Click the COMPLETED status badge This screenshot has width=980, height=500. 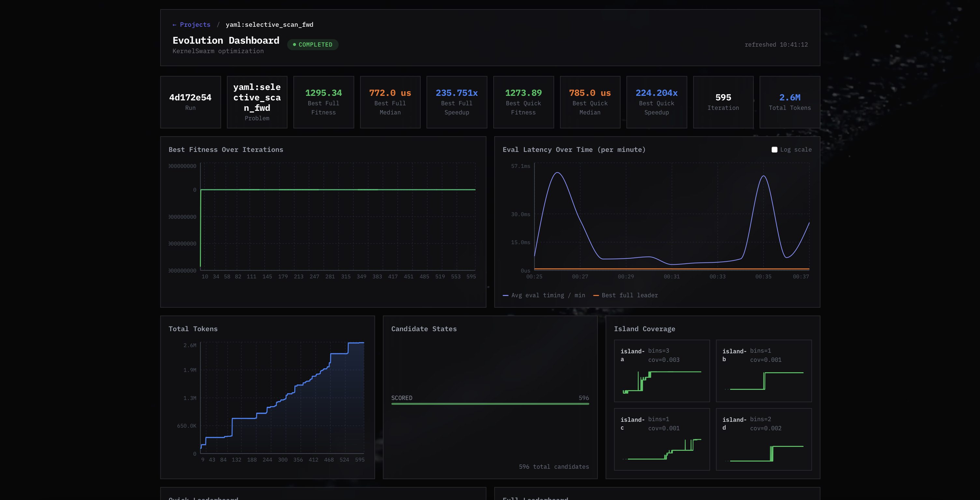(x=312, y=45)
